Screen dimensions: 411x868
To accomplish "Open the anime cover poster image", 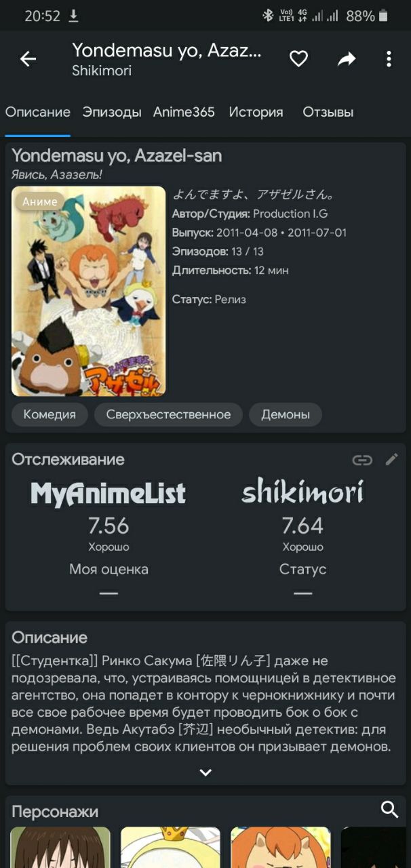I will [x=89, y=292].
